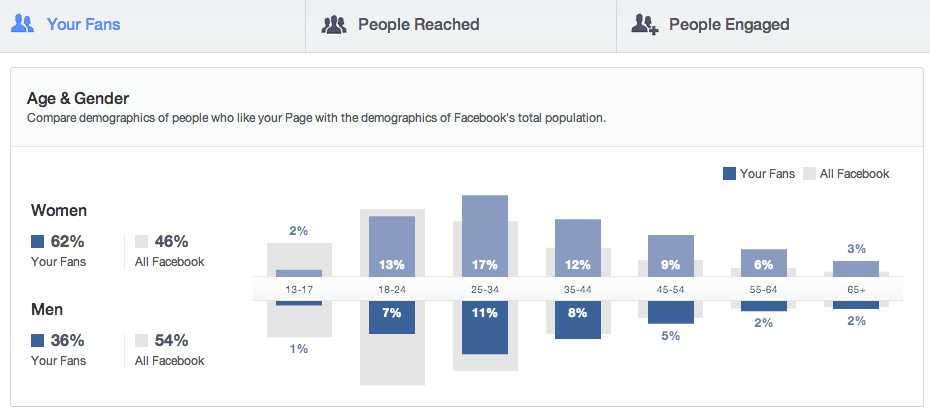
Task: Select the men 18-24 bar showing 7%
Action: 392,317
